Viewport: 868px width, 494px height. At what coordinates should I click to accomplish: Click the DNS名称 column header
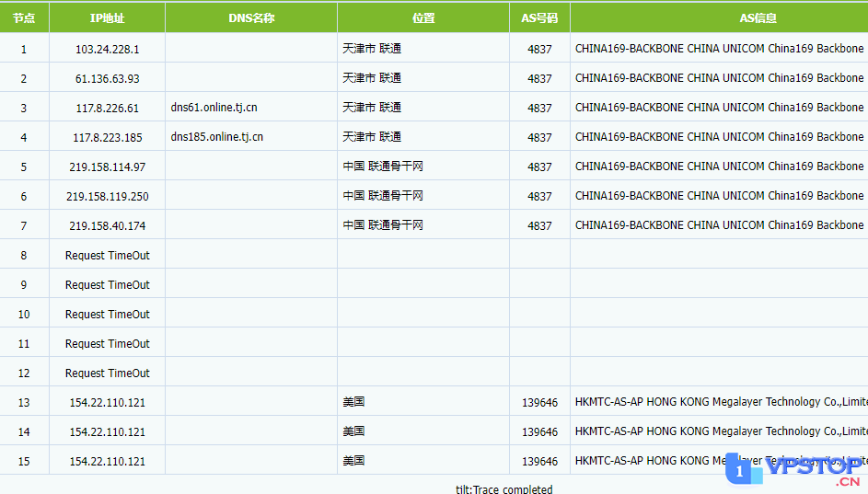[251, 17]
